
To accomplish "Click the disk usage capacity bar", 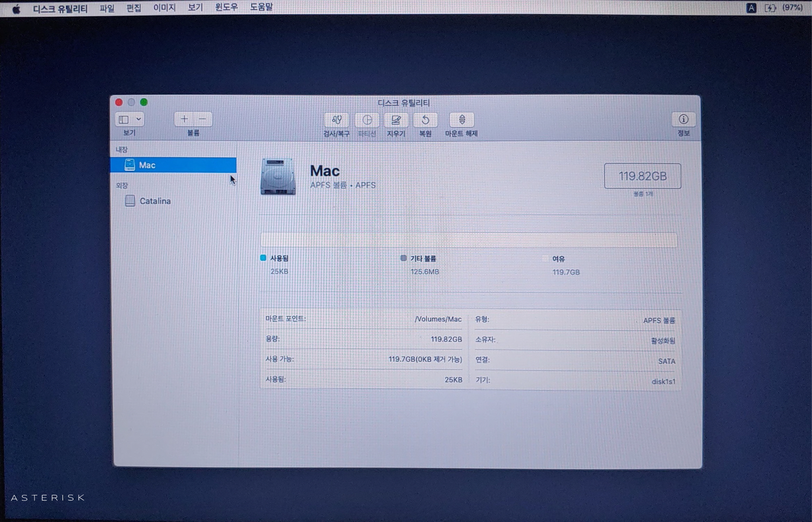I will click(469, 240).
